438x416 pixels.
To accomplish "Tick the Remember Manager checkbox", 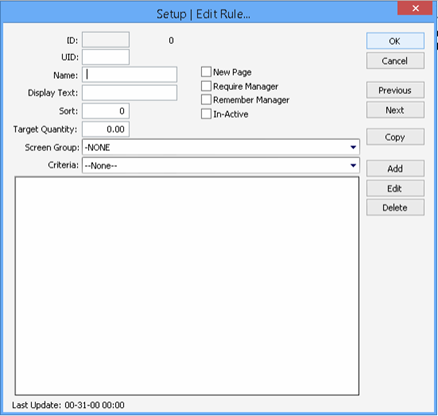I will point(206,100).
